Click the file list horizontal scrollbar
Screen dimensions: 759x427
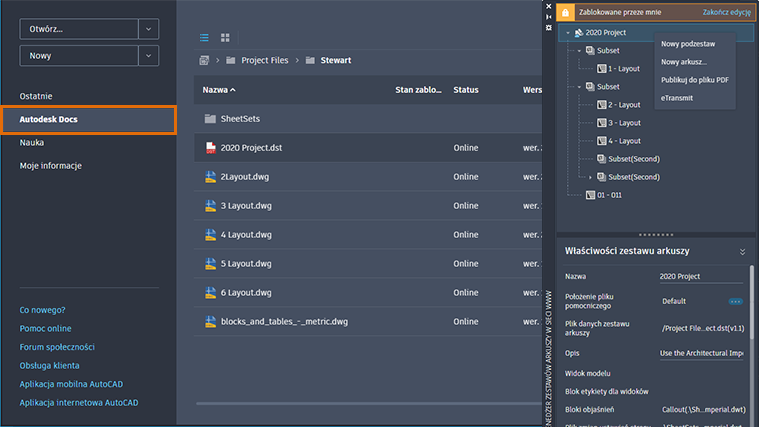369,403
